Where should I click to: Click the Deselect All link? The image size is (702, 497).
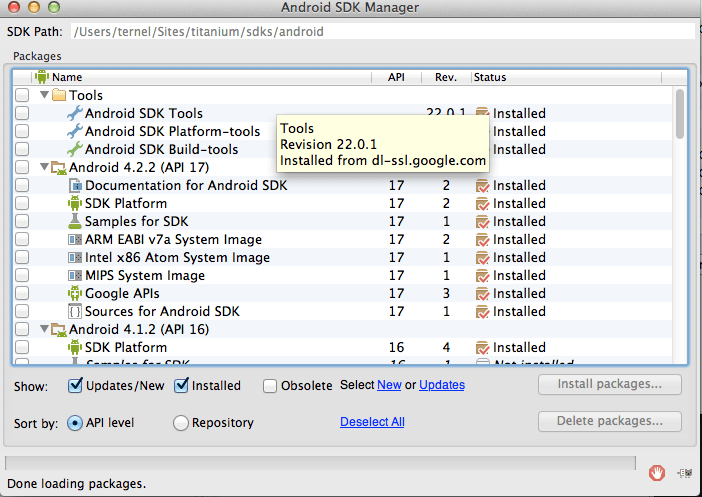coord(372,422)
